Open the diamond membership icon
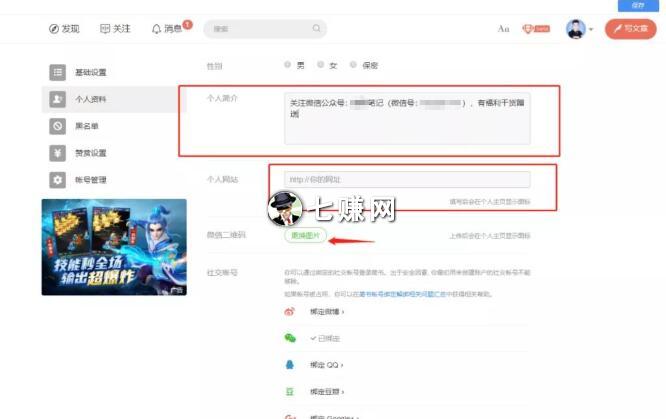The width and height of the screenshot is (666, 419). tap(536, 29)
